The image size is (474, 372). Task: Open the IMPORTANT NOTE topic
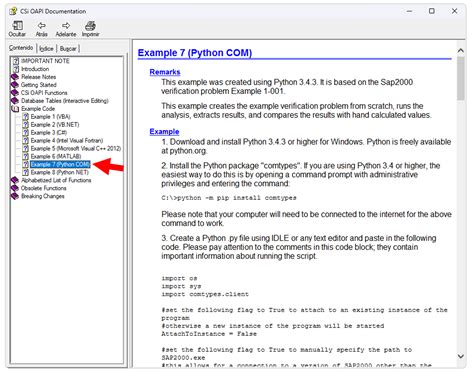coord(45,61)
